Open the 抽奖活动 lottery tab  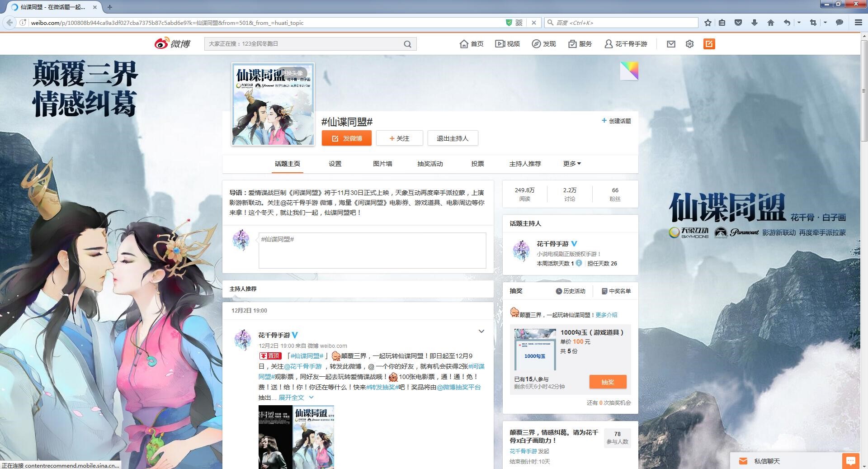pyautogui.click(x=430, y=164)
